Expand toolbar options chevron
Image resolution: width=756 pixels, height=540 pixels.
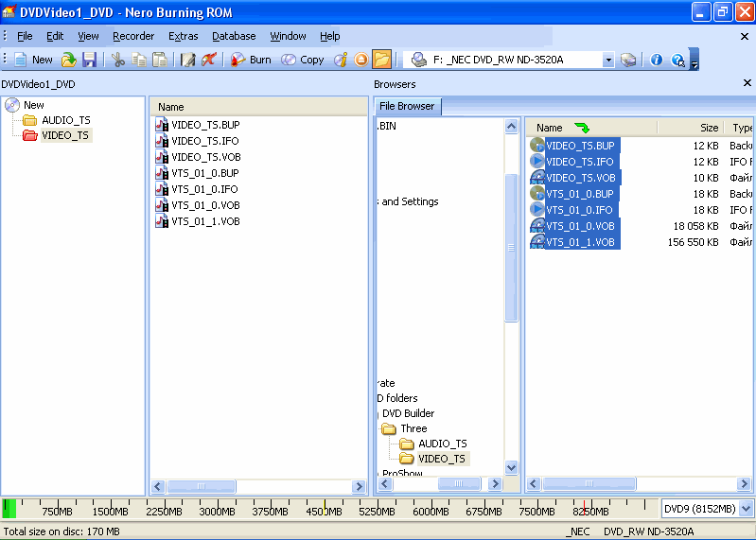(x=694, y=60)
